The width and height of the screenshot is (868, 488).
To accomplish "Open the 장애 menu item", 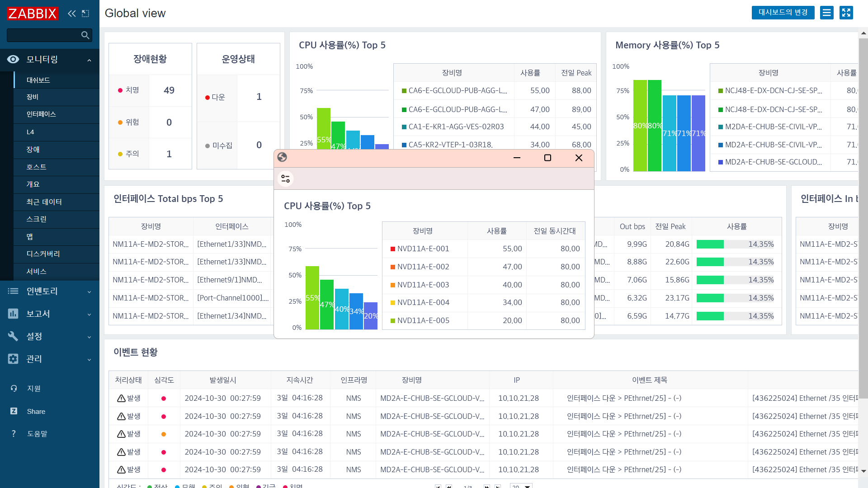I will pos(57,150).
